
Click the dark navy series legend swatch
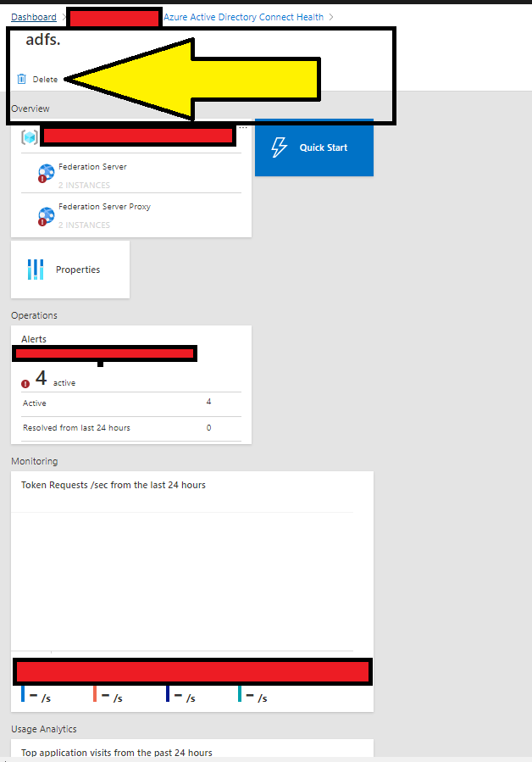[168, 693]
